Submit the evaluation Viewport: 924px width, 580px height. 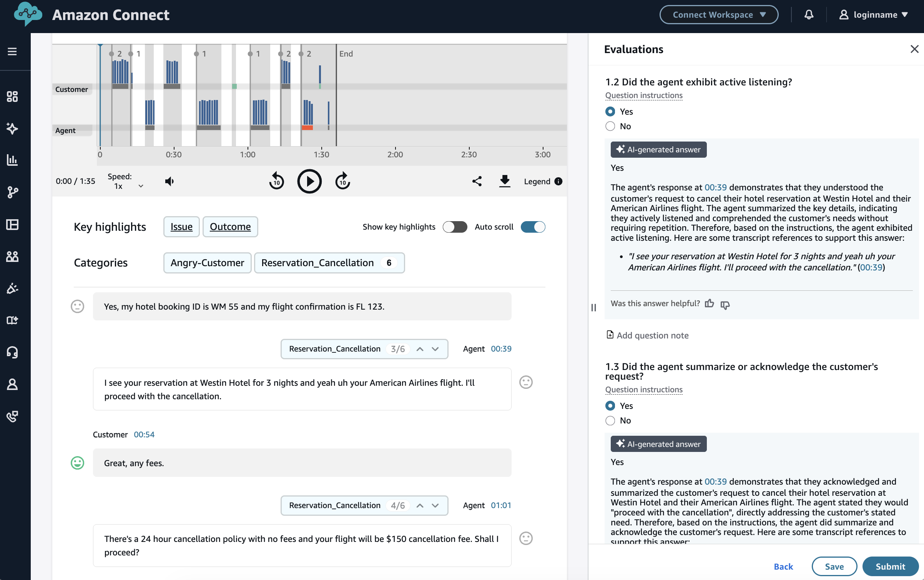pyautogui.click(x=890, y=566)
